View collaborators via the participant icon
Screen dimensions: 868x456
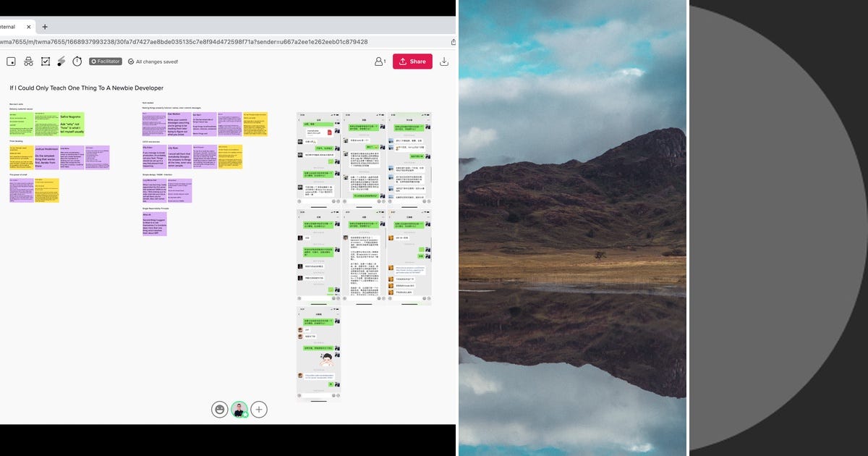point(379,62)
